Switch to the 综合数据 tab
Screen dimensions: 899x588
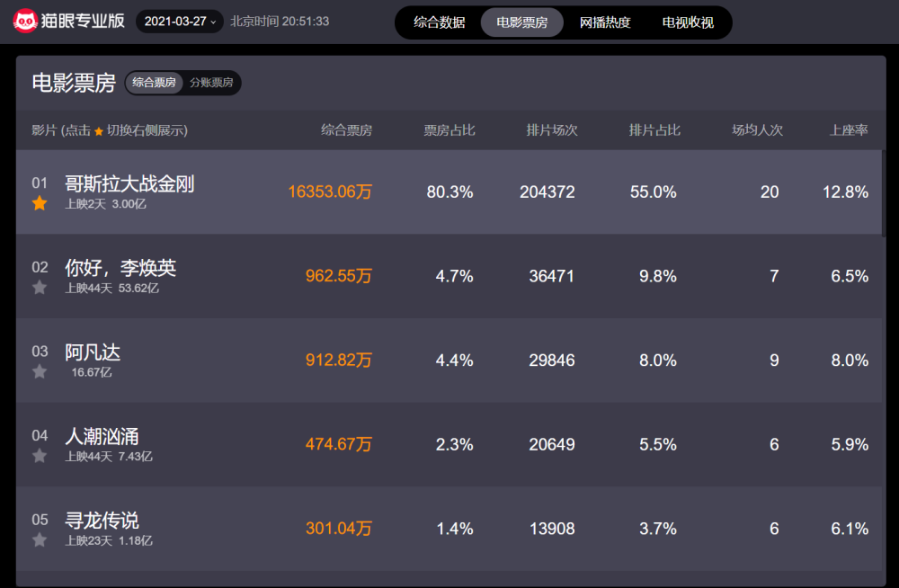(441, 22)
